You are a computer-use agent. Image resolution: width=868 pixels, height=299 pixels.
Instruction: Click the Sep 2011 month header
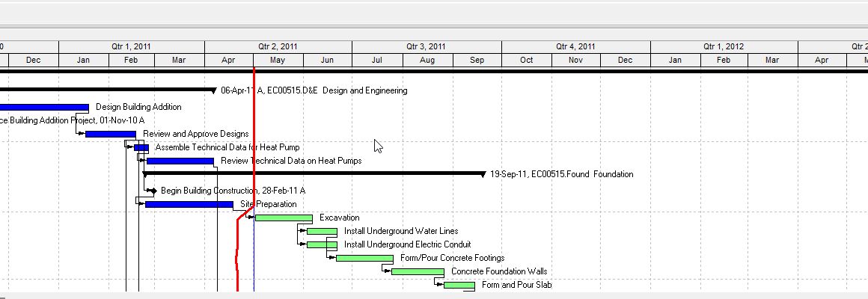(x=477, y=61)
